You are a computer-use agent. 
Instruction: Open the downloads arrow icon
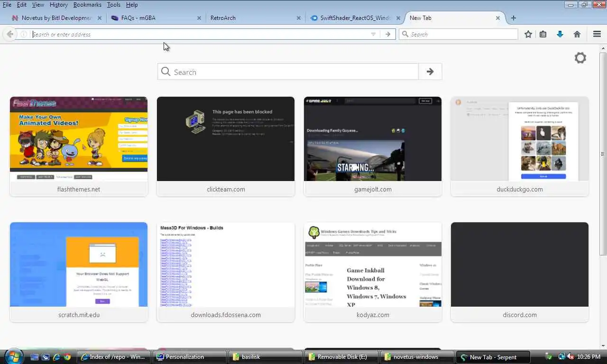(x=560, y=34)
